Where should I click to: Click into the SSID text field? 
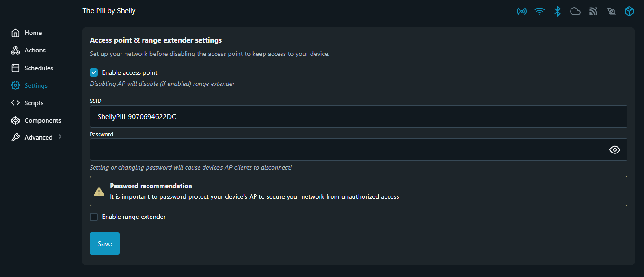(x=358, y=116)
